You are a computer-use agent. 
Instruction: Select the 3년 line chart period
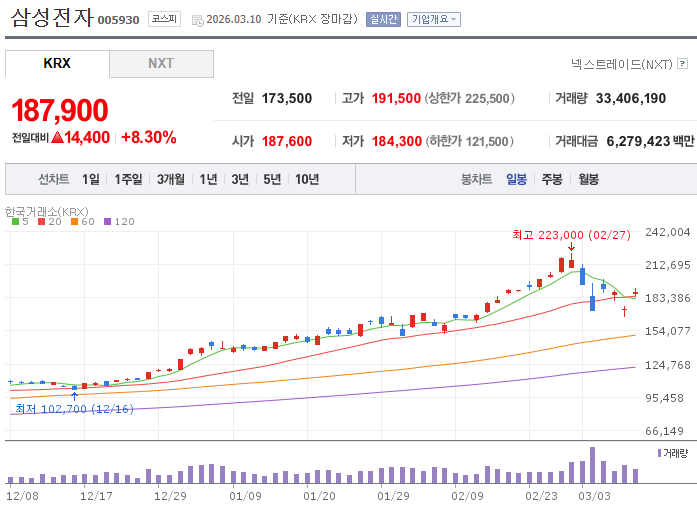(x=240, y=179)
